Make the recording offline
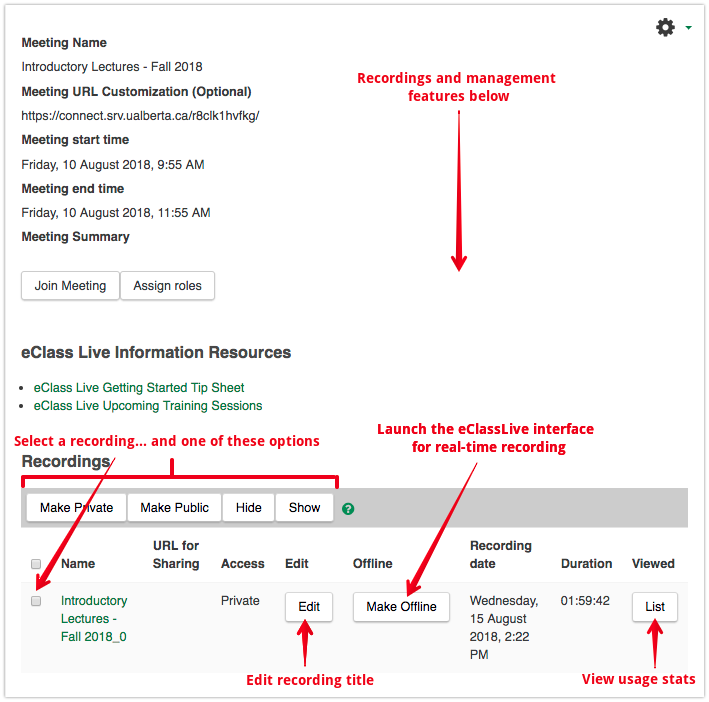Image resolution: width=709 pixels, height=702 pixels. coord(401,607)
